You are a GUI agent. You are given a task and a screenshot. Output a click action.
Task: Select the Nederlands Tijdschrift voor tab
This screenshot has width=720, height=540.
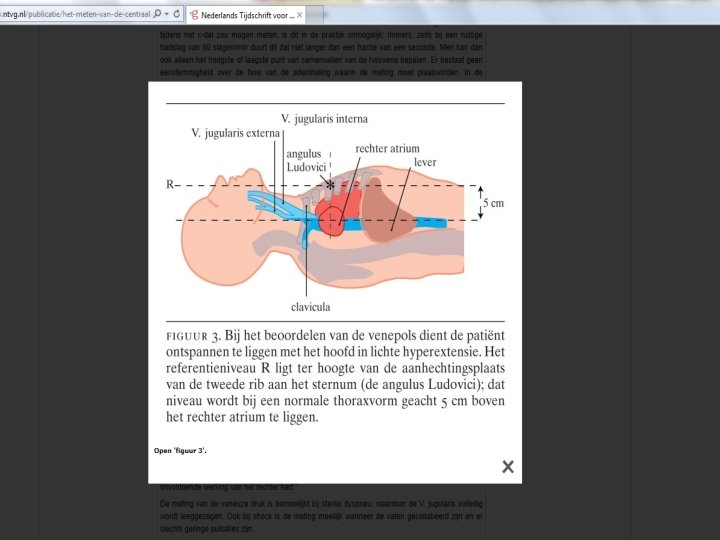pos(247,15)
